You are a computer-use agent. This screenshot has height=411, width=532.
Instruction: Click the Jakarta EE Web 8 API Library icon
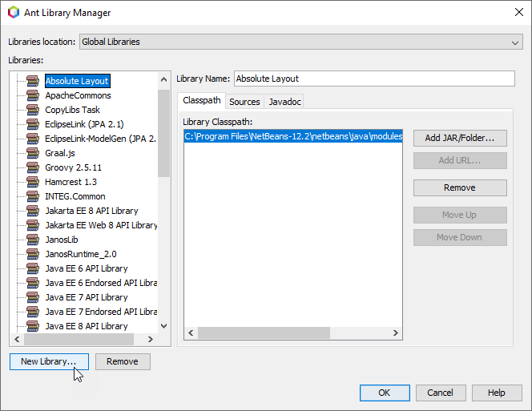[33, 225]
